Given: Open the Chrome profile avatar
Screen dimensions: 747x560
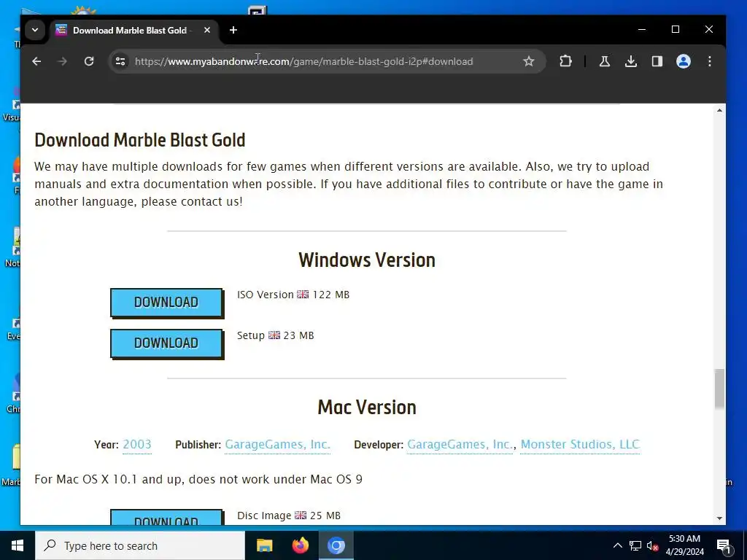Looking at the screenshot, I should tap(683, 61).
